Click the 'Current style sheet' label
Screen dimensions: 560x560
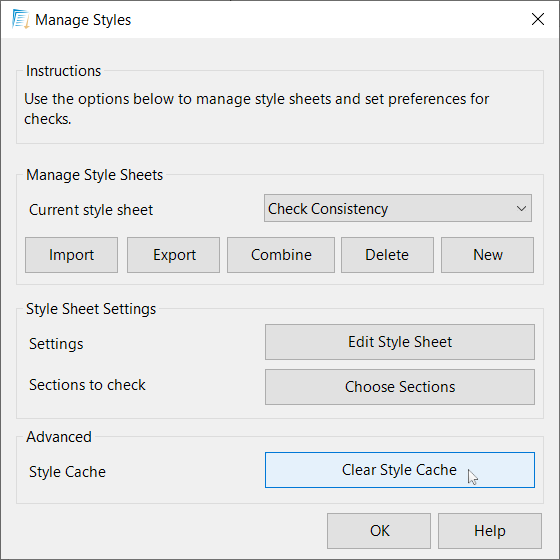coord(91,210)
